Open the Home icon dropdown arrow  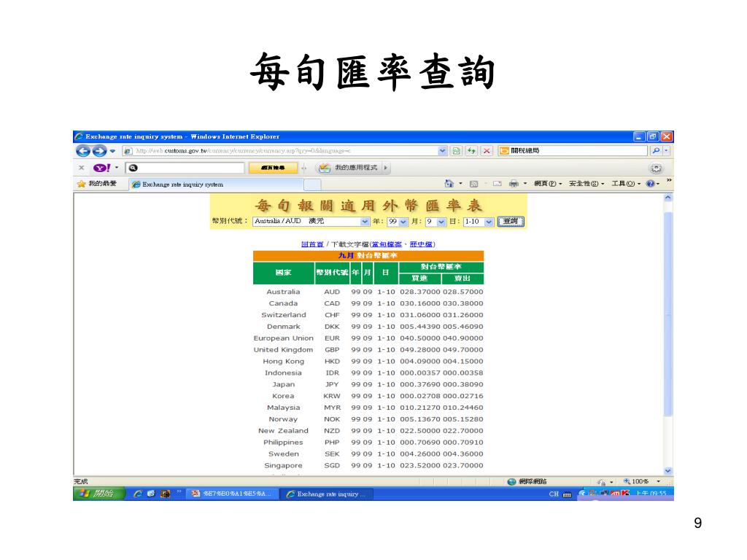[461, 183]
